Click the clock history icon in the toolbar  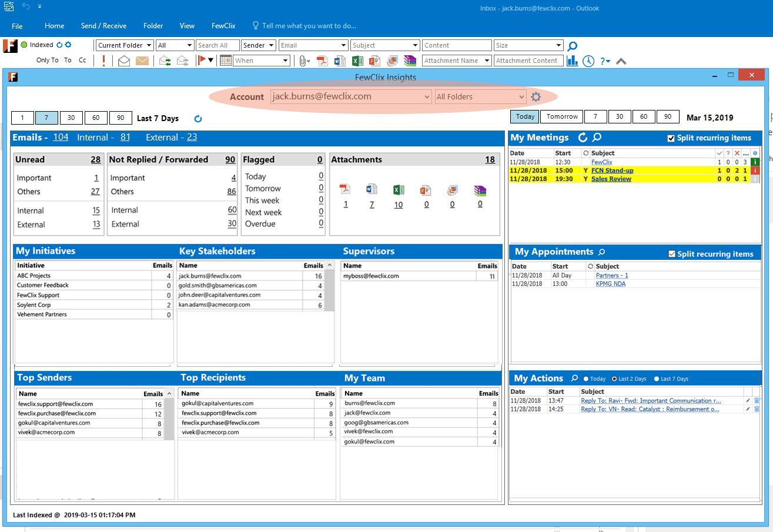point(588,61)
